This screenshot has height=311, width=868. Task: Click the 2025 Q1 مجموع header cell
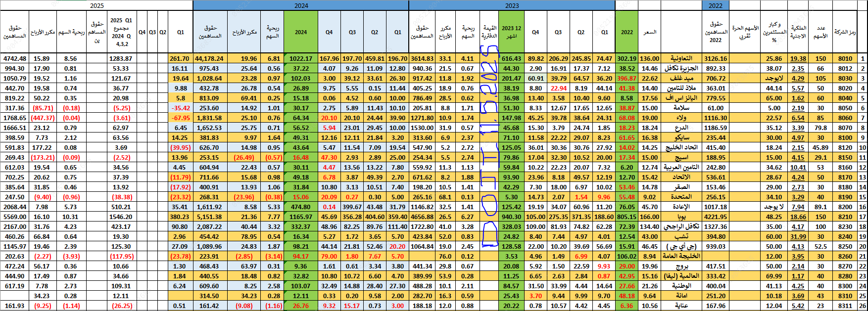(121, 32)
